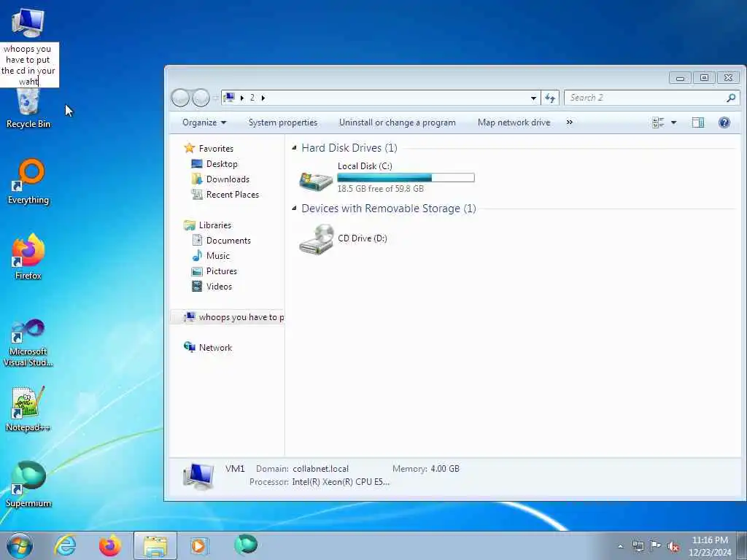Image resolution: width=747 pixels, height=560 pixels.
Task: Click the Change your view icon
Action: coord(658,122)
